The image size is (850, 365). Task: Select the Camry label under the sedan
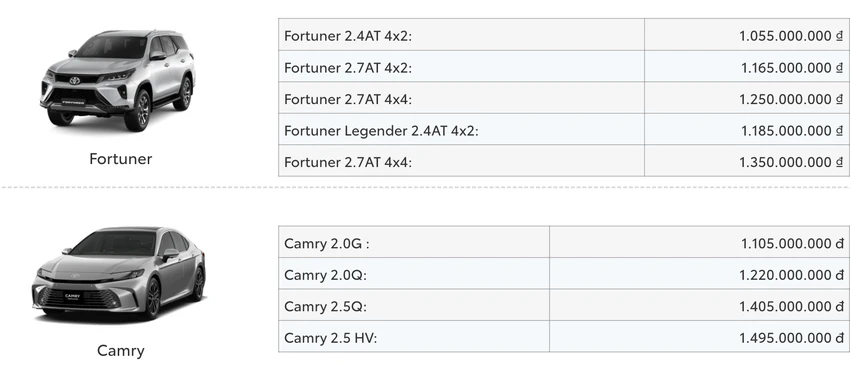[x=120, y=350]
